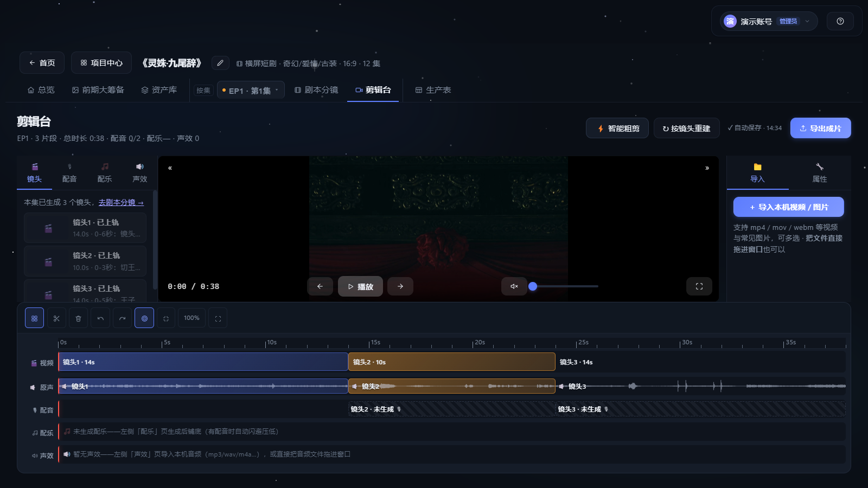
Task: Export with 导出成片 button
Action: pyautogui.click(x=821, y=129)
